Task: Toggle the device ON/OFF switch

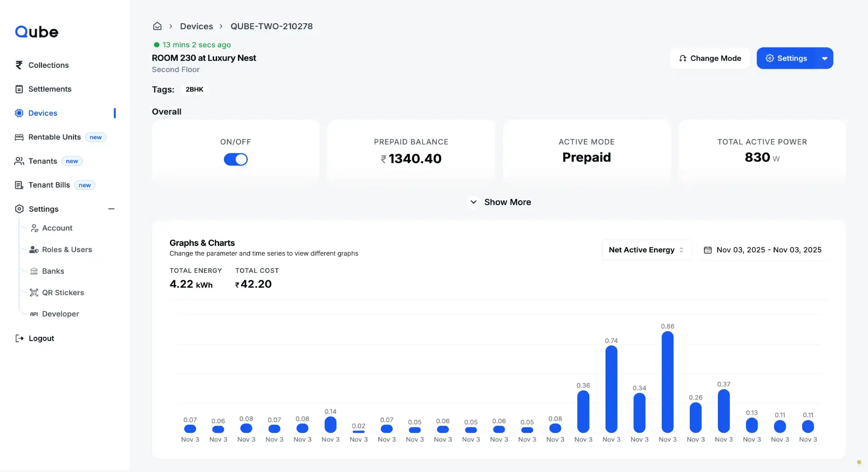Action: (x=236, y=159)
